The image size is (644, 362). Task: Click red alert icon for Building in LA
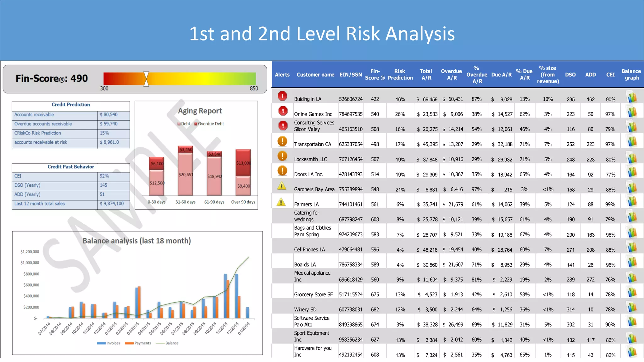pos(282,96)
